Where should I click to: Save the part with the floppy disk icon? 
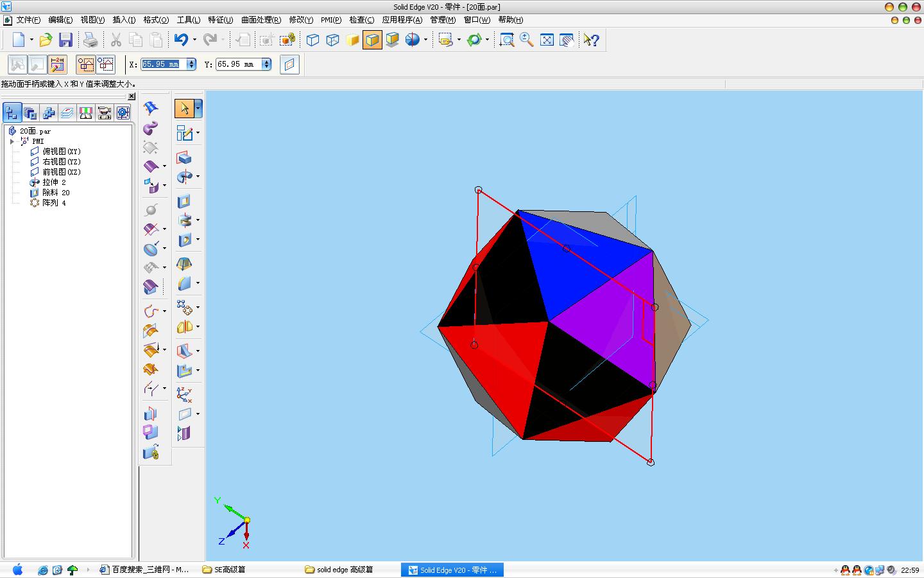(x=65, y=40)
